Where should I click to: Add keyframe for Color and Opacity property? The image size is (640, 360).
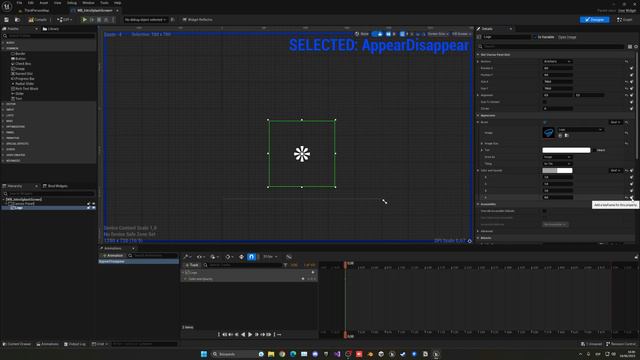[x=631, y=171]
